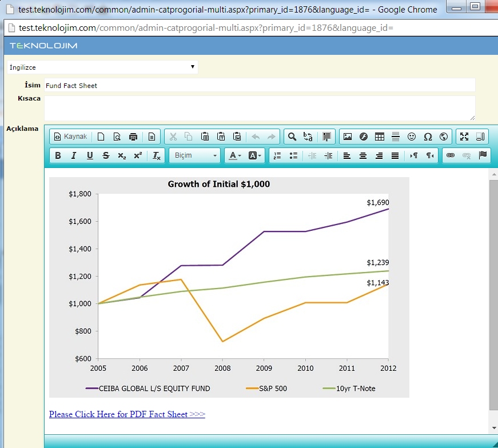
Task: Toggle the Show Blocks icon
Action: point(480,137)
